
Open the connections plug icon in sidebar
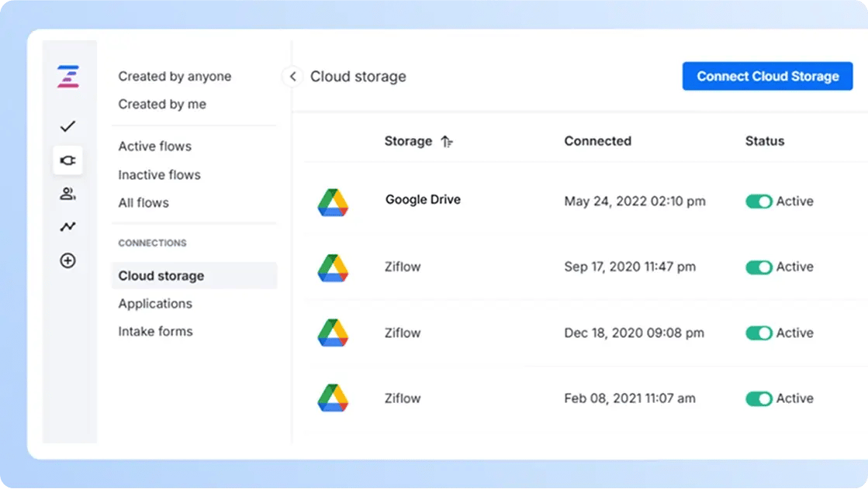(68, 160)
